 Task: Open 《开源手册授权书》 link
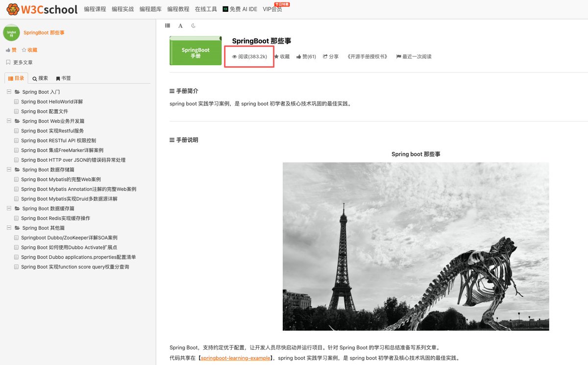367,57
